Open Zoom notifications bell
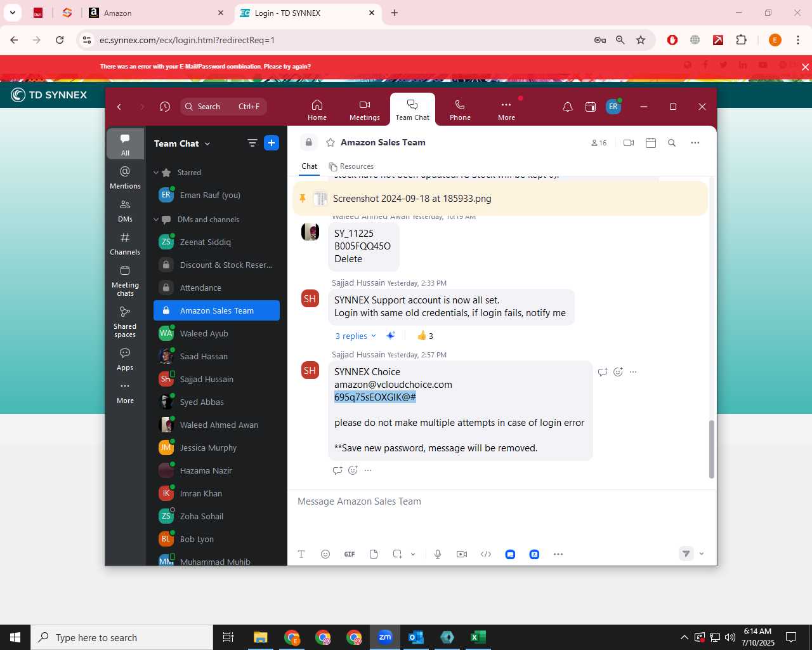Viewport: 812px width, 650px height. point(568,107)
